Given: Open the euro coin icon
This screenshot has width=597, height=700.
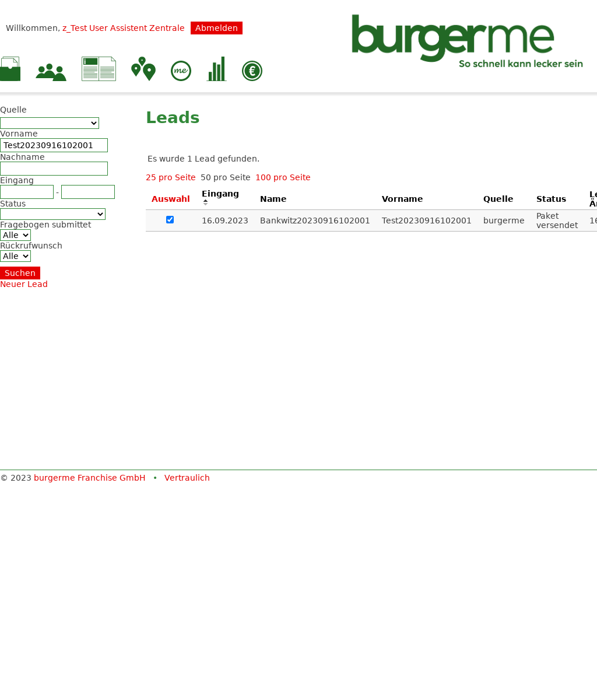Looking at the screenshot, I should [252, 71].
